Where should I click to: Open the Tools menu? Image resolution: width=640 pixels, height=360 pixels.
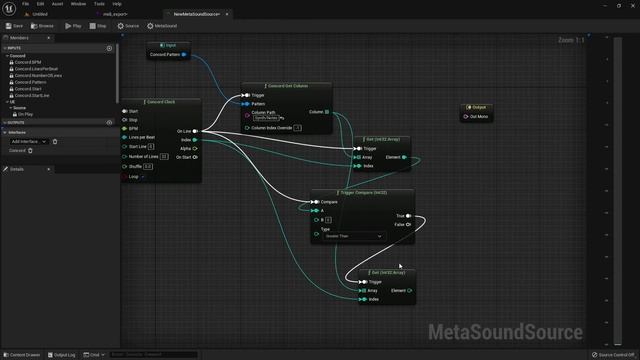tap(99, 4)
